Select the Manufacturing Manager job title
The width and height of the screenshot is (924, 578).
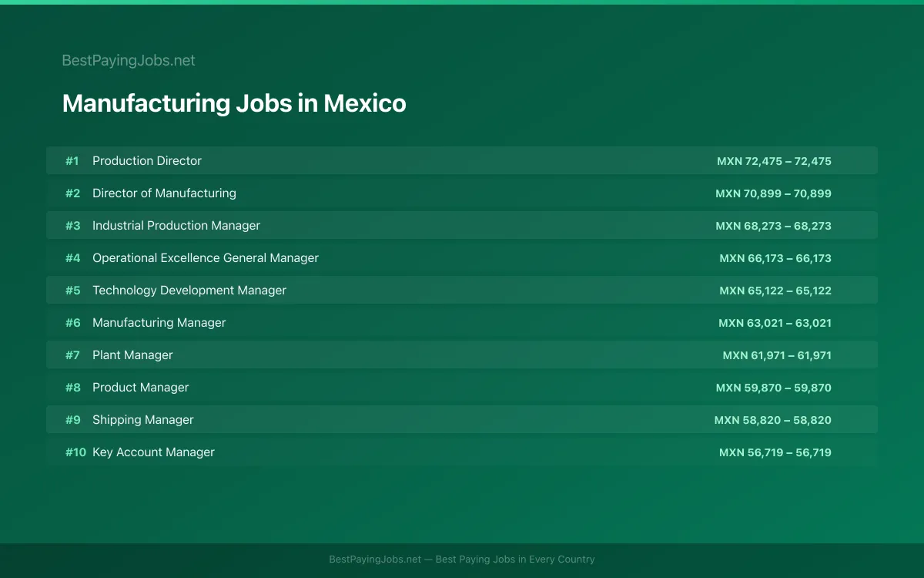[159, 323]
